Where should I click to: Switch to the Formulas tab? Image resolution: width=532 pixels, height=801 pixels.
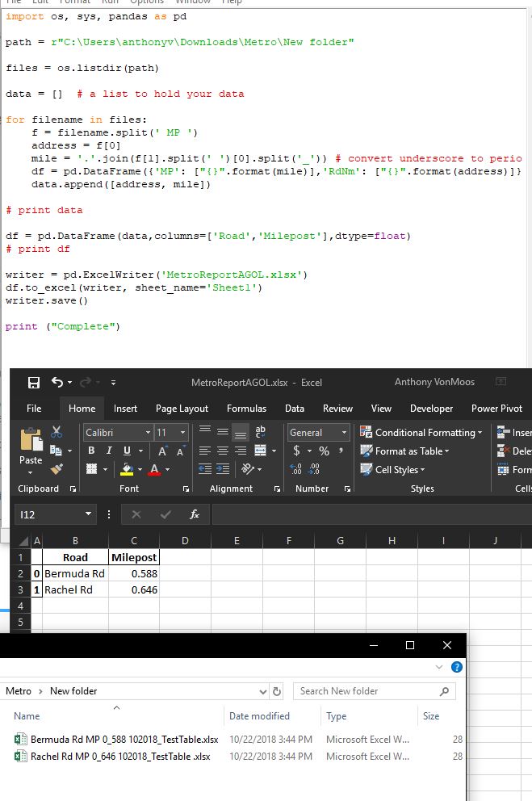[x=246, y=408]
